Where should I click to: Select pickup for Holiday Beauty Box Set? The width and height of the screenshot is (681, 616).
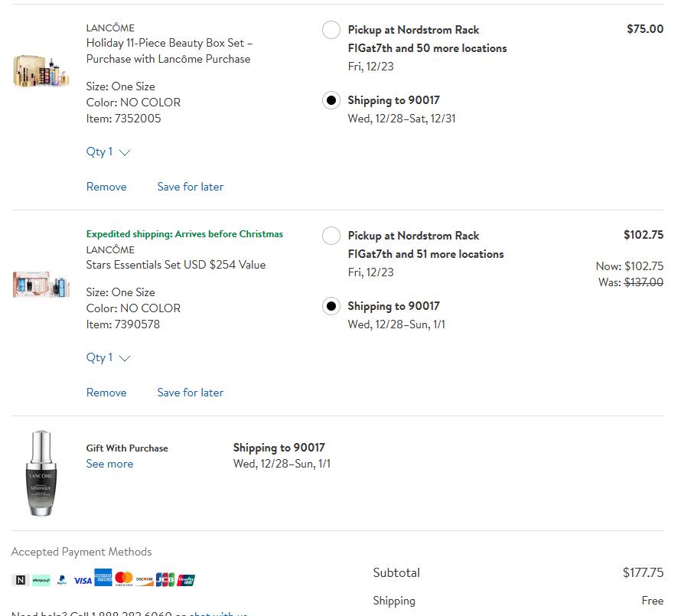click(331, 30)
